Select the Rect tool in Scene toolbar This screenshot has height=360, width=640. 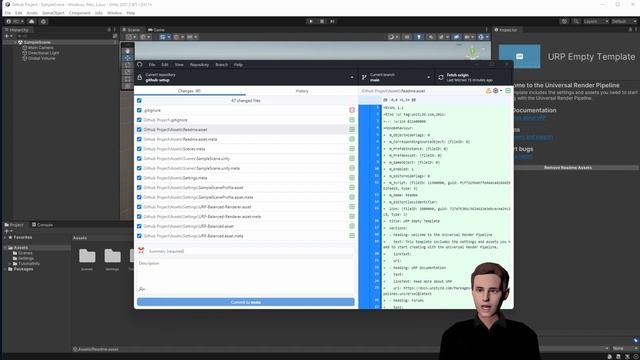point(128,79)
